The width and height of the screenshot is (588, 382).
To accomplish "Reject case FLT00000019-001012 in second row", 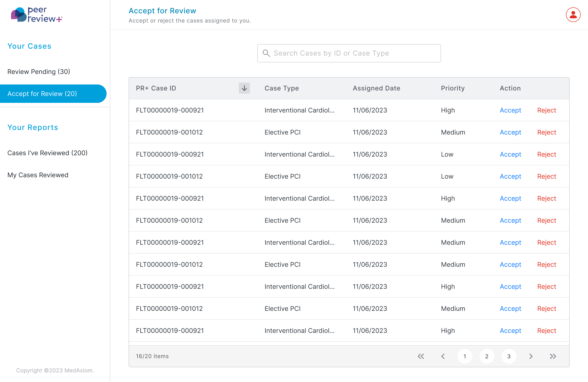I will point(546,132).
